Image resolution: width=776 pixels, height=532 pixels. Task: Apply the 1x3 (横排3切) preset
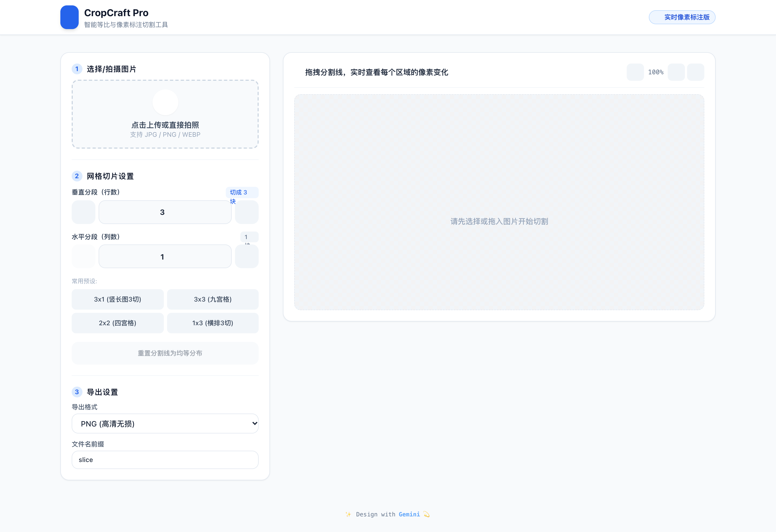click(x=213, y=323)
